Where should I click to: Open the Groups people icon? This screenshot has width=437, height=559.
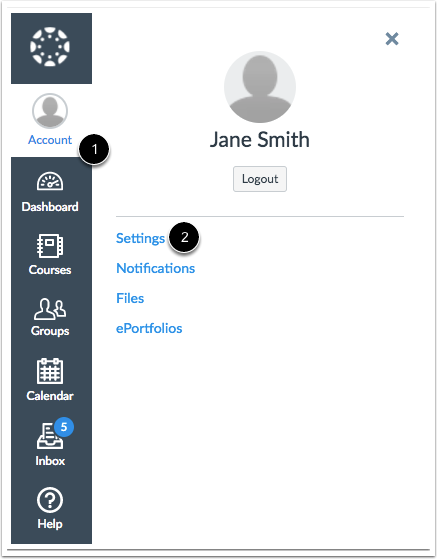[x=50, y=309]
